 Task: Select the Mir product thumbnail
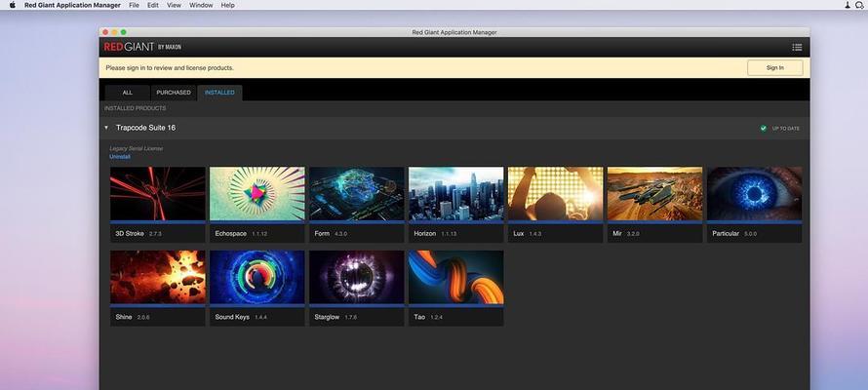pos(654,194)
